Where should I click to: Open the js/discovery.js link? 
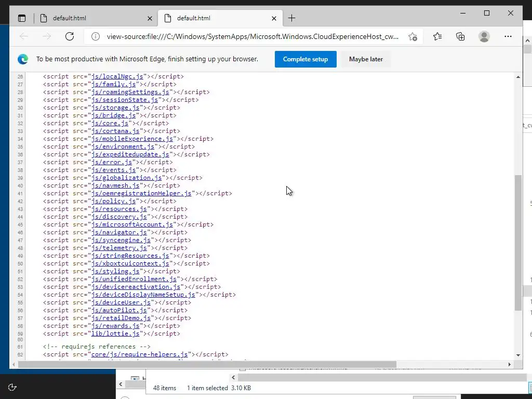point(119,217)
